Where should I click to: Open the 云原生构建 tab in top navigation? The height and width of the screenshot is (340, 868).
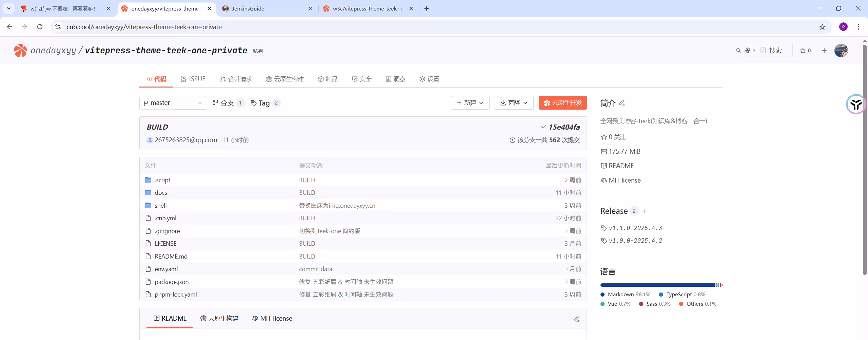(x=285, y=79)
